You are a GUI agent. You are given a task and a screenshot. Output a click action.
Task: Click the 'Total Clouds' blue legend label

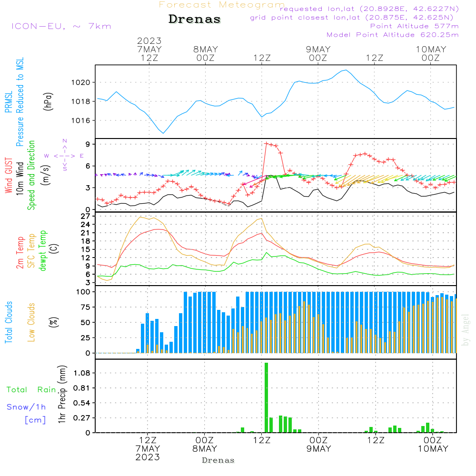click(x=9, y=322)
